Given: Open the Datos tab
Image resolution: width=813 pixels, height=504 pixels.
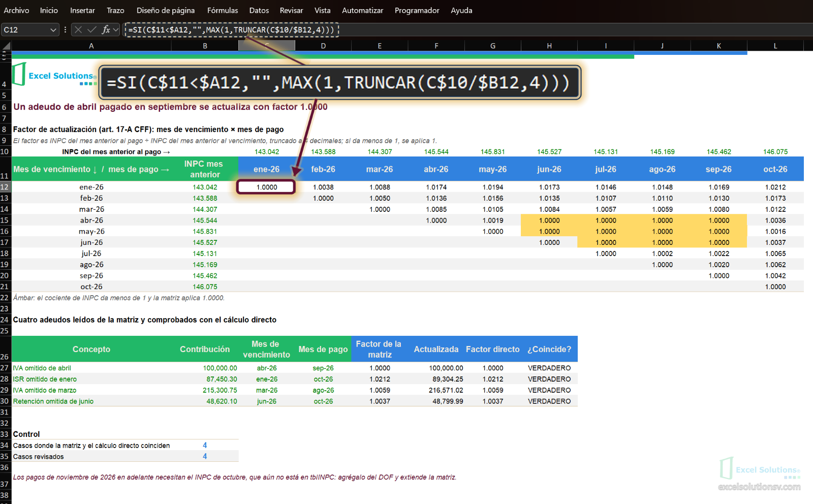Looking at the screenshot, I should click(x=259, y=10).
